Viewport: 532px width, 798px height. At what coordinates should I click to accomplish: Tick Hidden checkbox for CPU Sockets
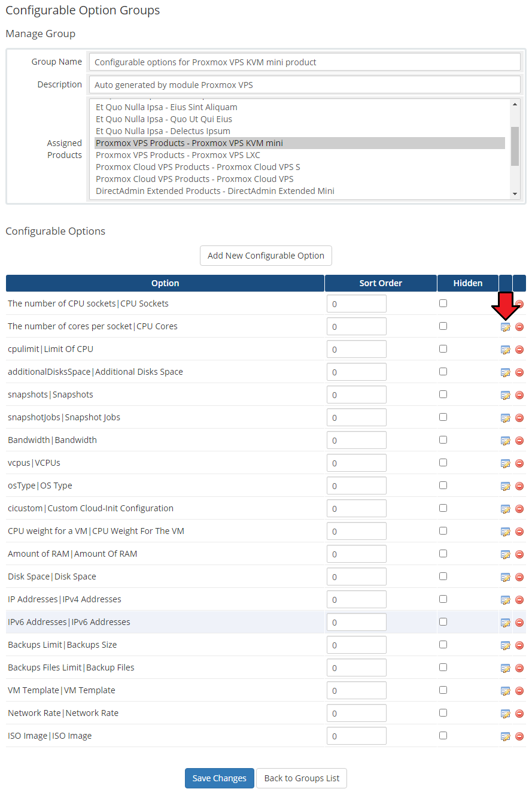(x=443, y=303)
